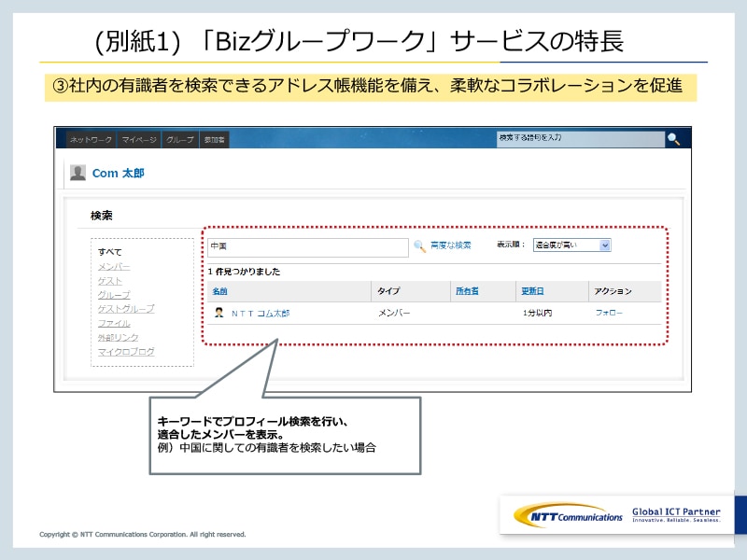Open the NTT コム太郎 result link

(x=261, y=313)
